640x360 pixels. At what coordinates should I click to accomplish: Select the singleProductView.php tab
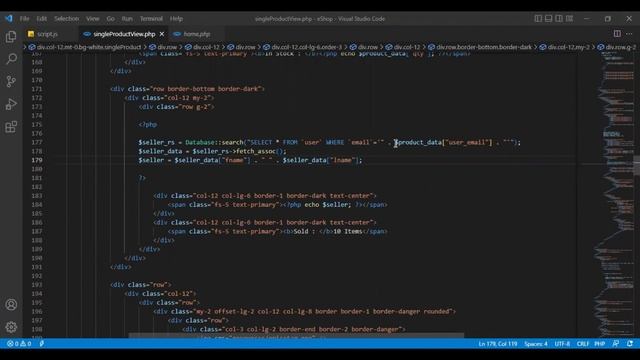[124, 34]
